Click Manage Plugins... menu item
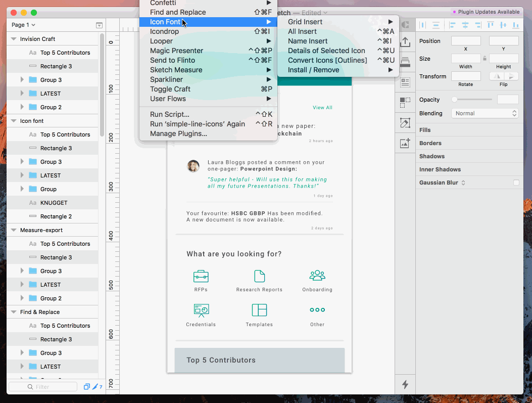 tap(208, 133)
